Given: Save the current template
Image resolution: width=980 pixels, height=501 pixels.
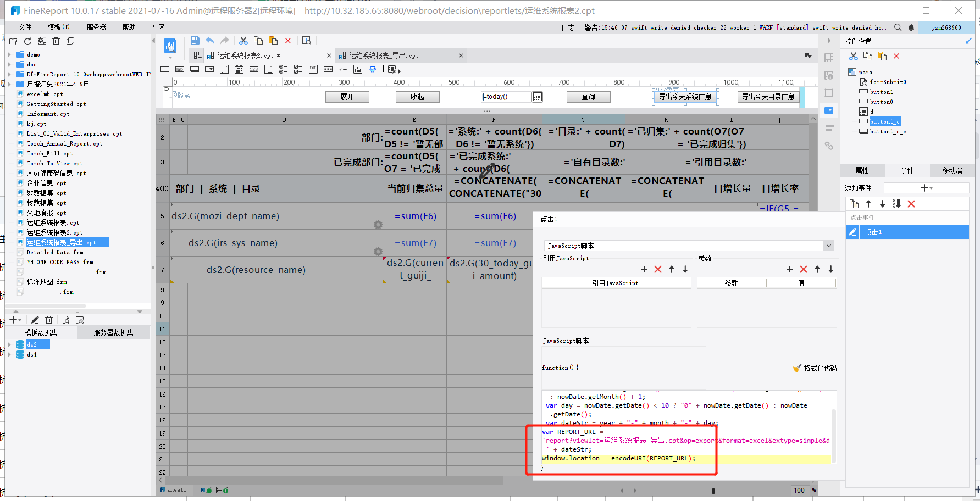Looking at the screenshot, I should 195,41.
